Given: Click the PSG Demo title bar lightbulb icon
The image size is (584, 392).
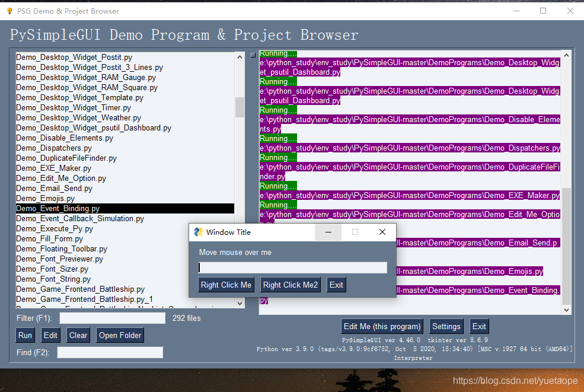Looking at the screenshot, I should (x=9, y=11).
